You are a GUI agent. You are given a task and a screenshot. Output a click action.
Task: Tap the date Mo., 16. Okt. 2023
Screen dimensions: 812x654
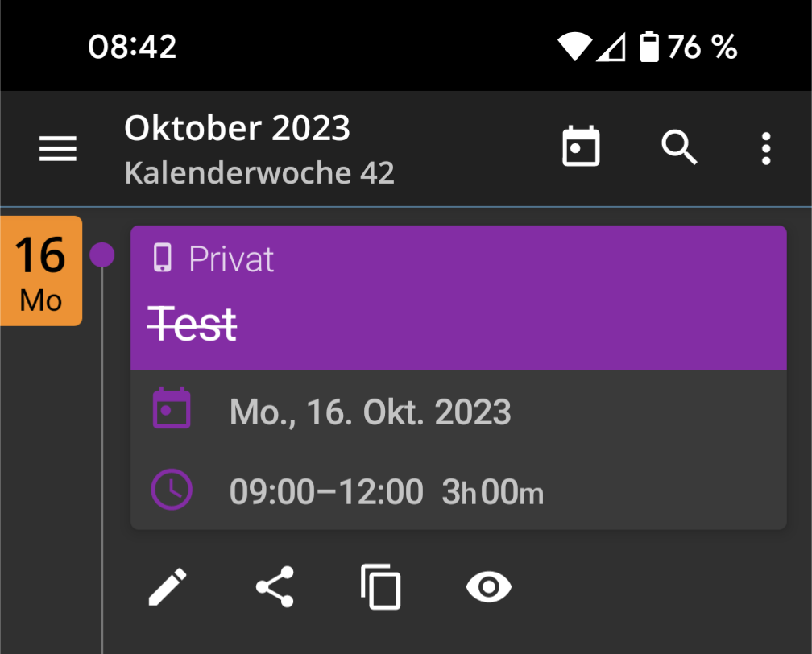tap(370, 412)
